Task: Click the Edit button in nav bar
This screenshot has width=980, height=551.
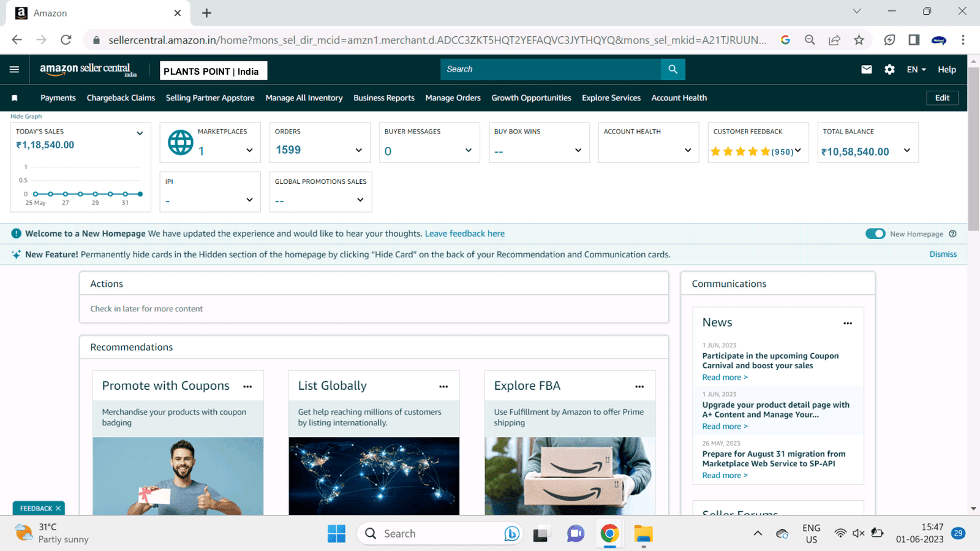Action: 942,98
